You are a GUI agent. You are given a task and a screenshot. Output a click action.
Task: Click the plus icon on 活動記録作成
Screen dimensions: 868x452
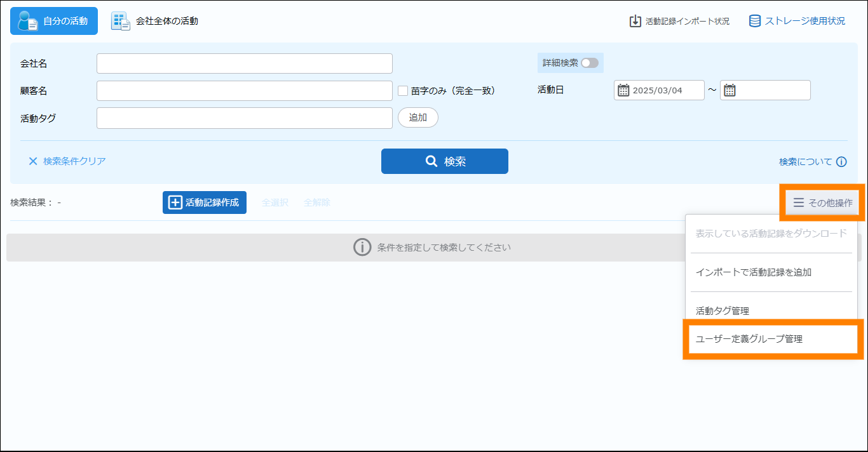coord(175,203)
